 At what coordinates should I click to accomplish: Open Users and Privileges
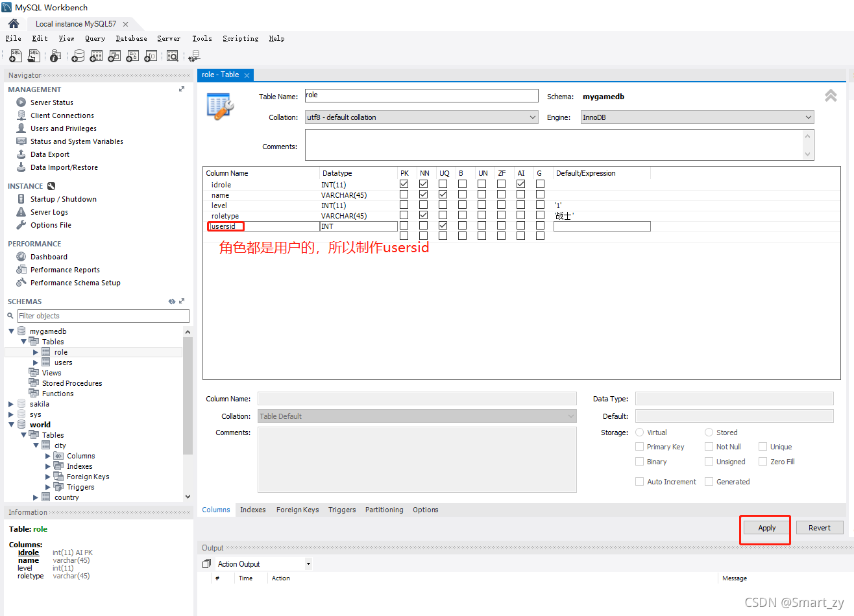click(64, 128)
